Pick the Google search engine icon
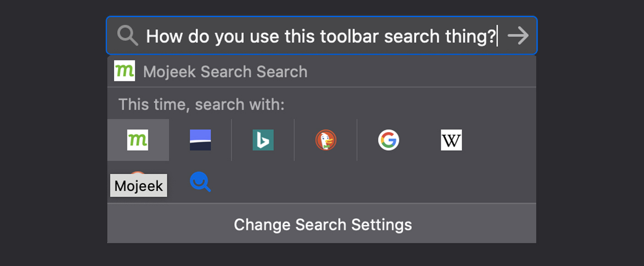 click(389, 140)
